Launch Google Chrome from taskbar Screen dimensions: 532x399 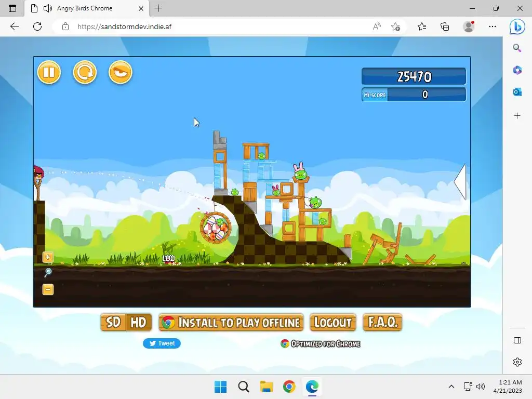click(x=289, y=387)
